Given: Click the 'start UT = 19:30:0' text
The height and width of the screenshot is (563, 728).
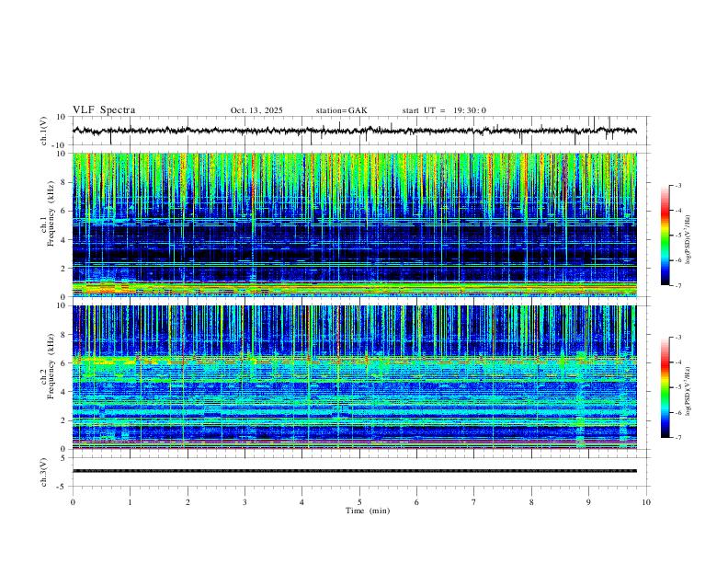Looking at the screenshot, I should [x=444, y=110].
